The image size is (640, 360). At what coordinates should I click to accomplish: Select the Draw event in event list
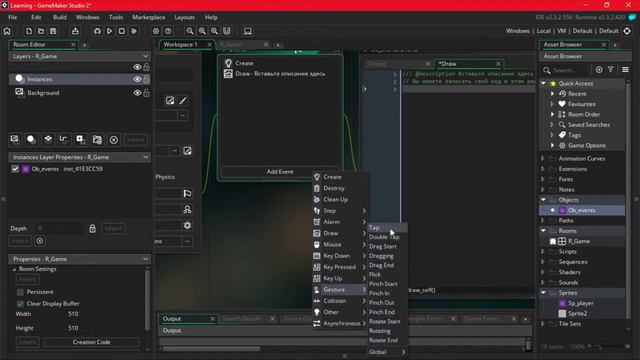280,74
